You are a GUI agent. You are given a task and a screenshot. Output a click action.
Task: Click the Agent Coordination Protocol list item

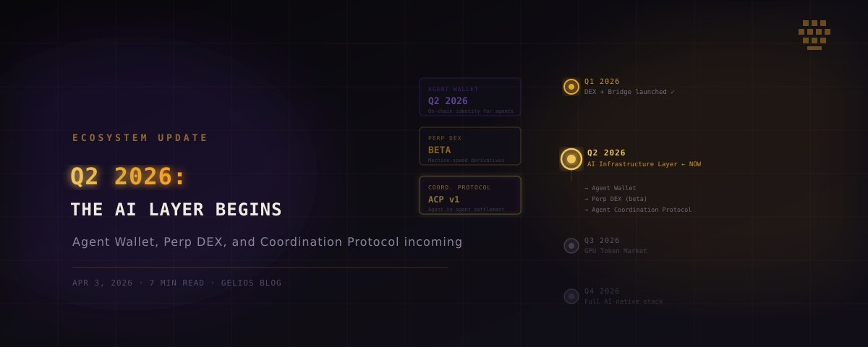(638, 210)
